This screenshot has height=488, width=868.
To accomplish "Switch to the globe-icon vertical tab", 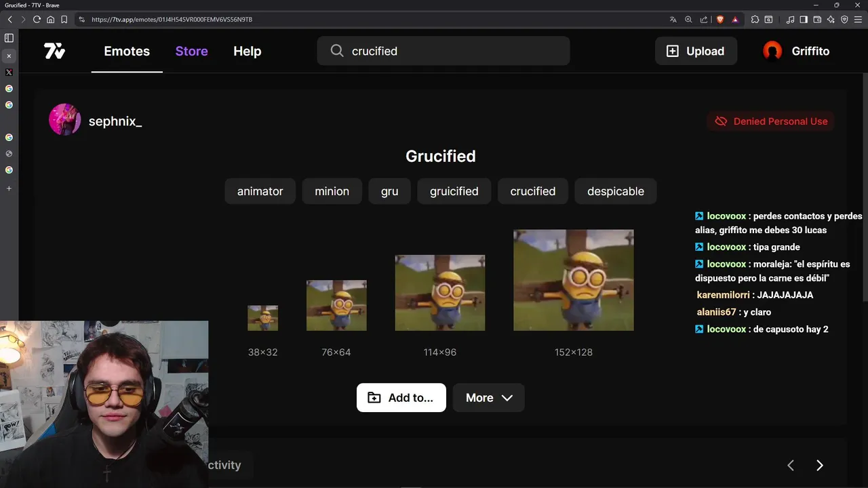I will click(x=9, y=154).
